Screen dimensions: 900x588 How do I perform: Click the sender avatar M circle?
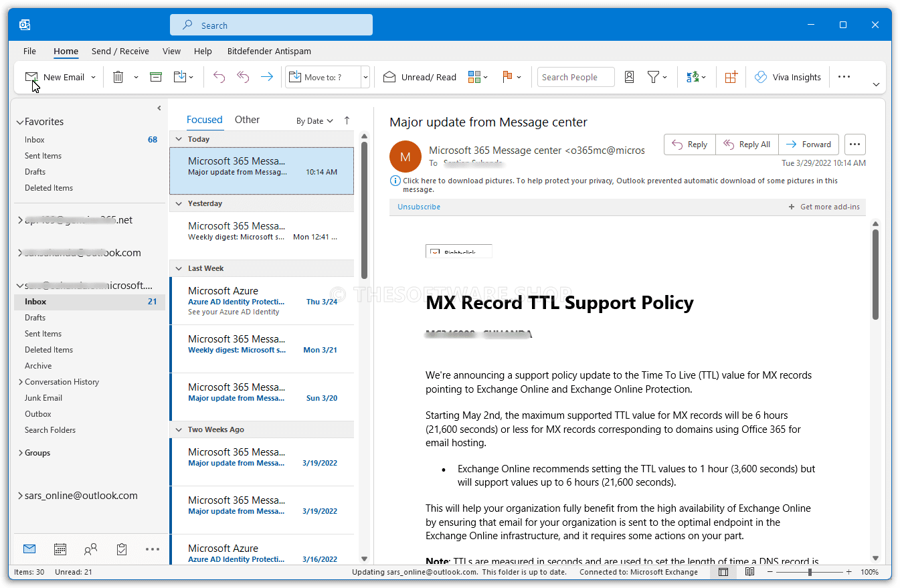405,157
